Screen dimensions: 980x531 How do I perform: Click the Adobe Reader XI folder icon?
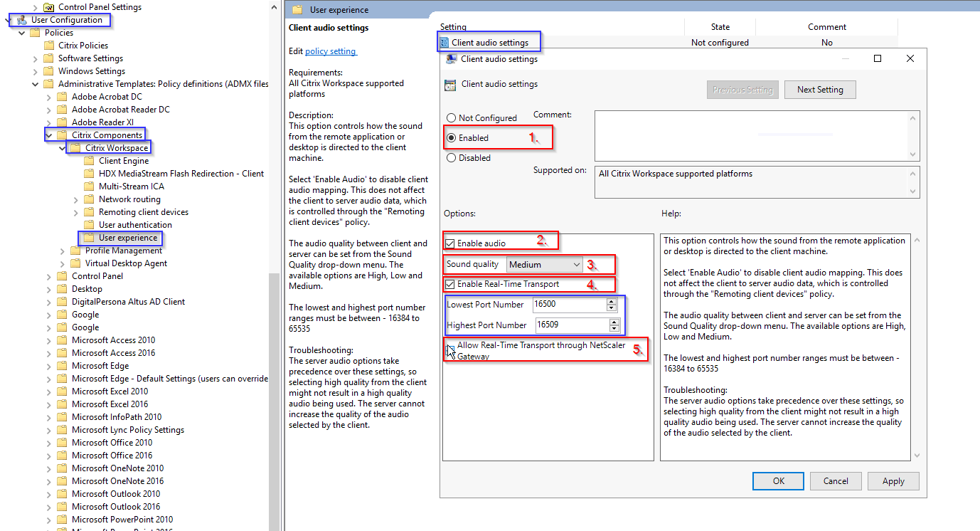62,122
